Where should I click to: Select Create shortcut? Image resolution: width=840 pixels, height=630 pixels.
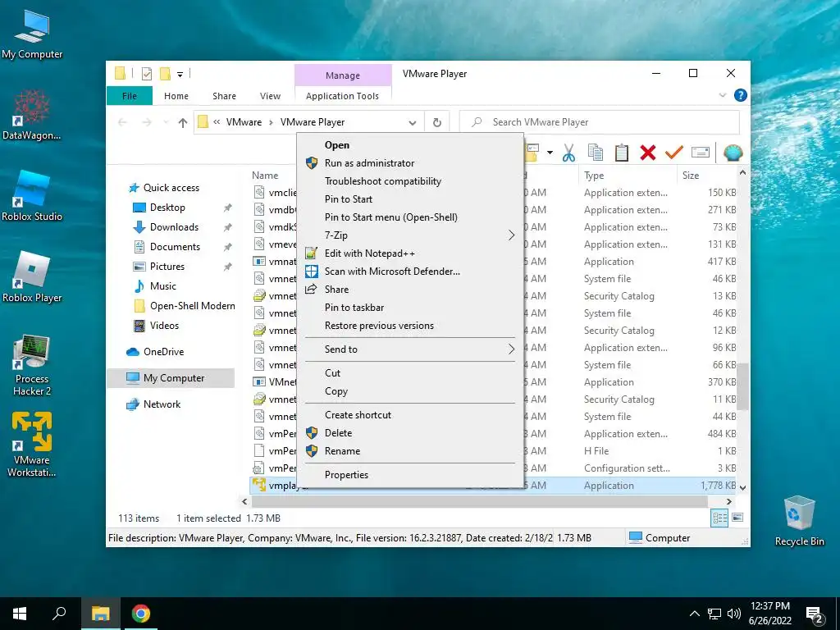(410, 414)
